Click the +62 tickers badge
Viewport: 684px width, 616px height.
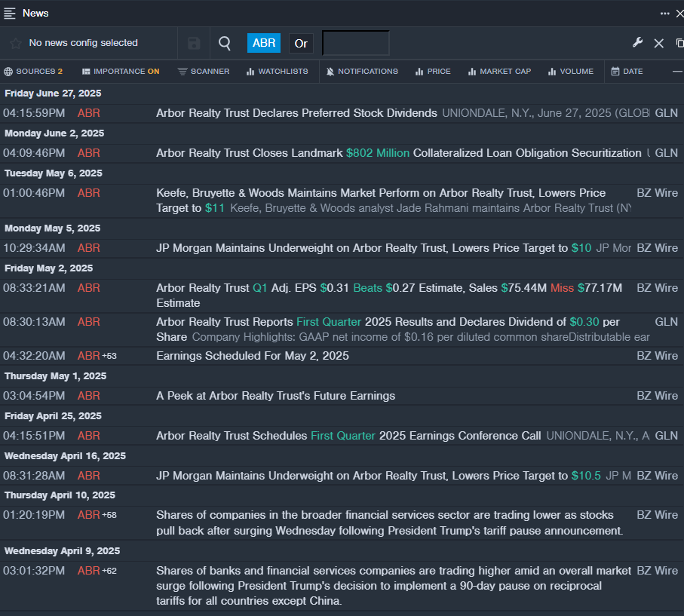coord(109,571)
